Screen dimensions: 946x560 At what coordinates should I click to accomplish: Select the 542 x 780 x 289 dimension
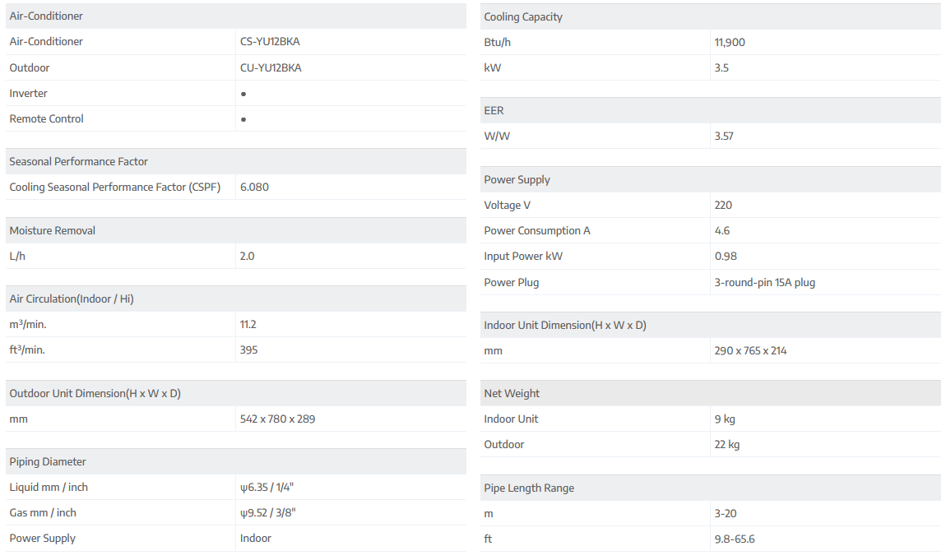(x=277, y=419)
